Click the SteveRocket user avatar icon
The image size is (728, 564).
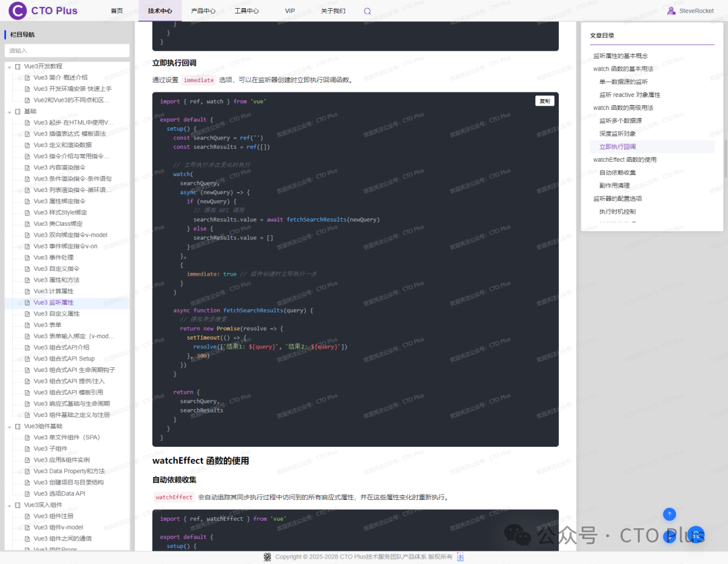click(x=671, y=11)
